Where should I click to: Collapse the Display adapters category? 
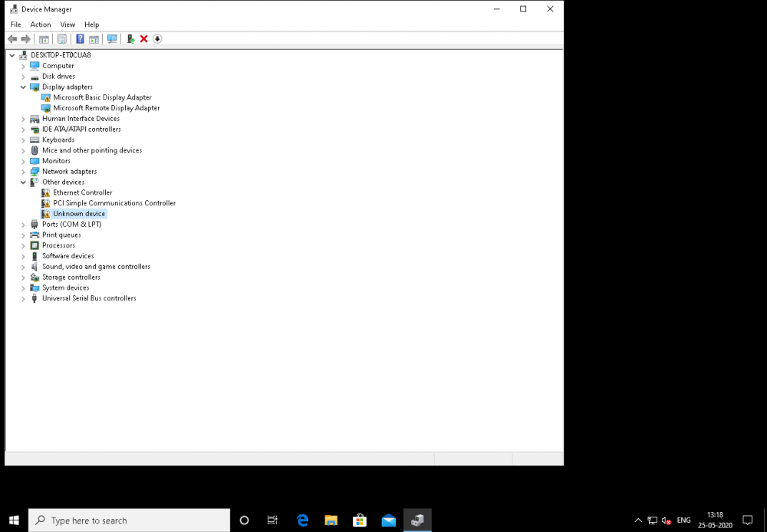pos(23,87)
